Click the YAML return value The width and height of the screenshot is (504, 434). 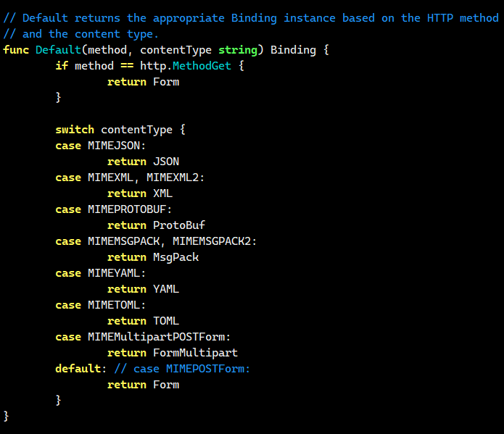pos(166,289)
